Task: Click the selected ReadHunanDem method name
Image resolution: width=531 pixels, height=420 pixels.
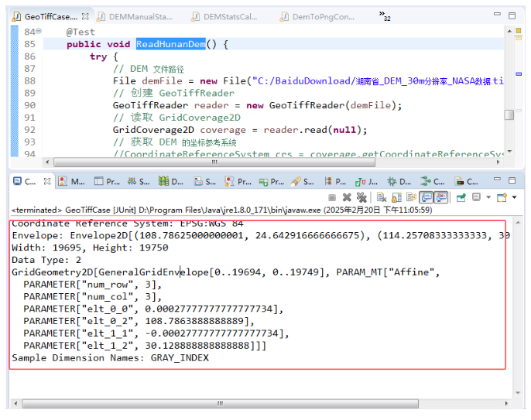Action: pyautogui.click(x=170, y=44)
